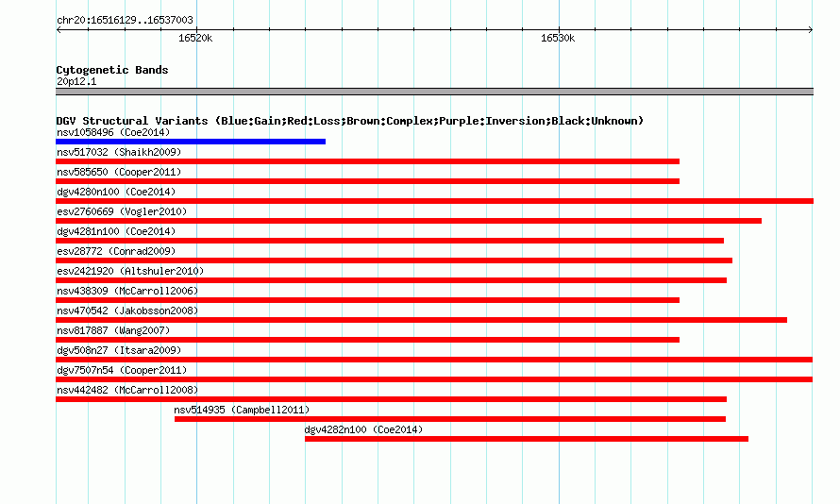Select the nsv1058496 (Coe2014) label
Viewport: 840px width, 504px height.
pyautogui.click(x=113, y=132)
